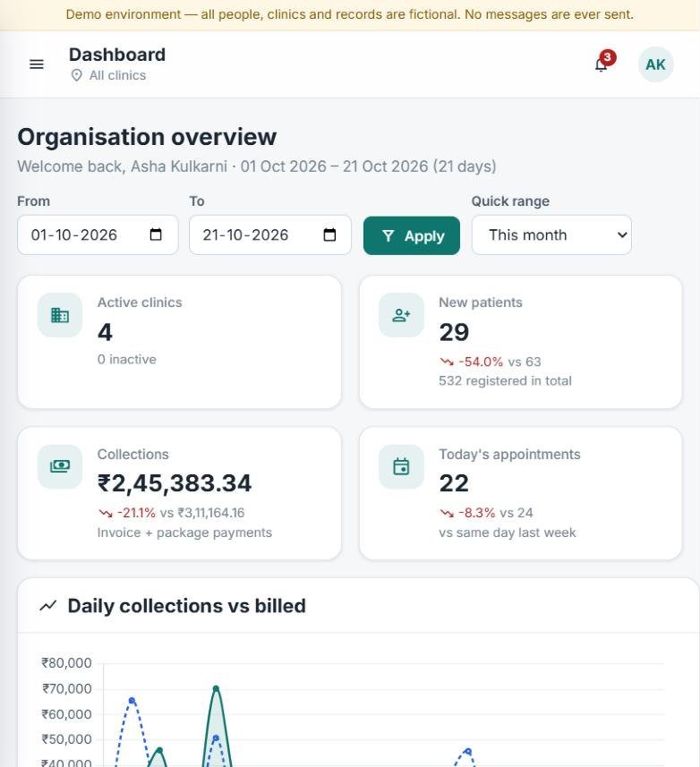
Task: Click the Dashboard page title
Action: [x=117, y=55]
